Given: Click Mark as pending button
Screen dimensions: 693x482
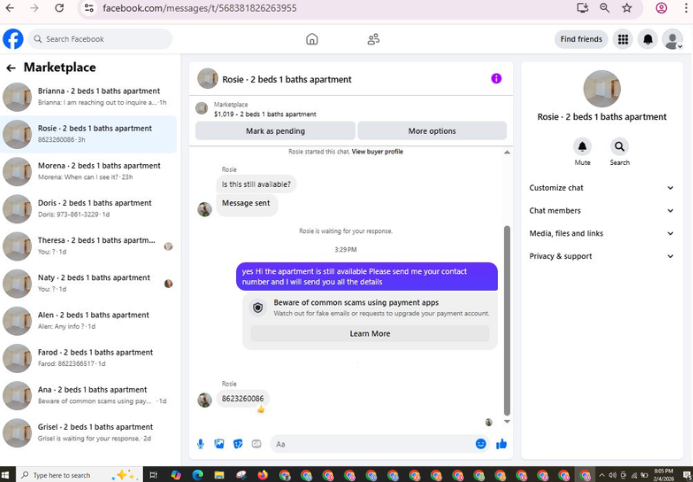Looking at the screenshot, I should 275,131.
